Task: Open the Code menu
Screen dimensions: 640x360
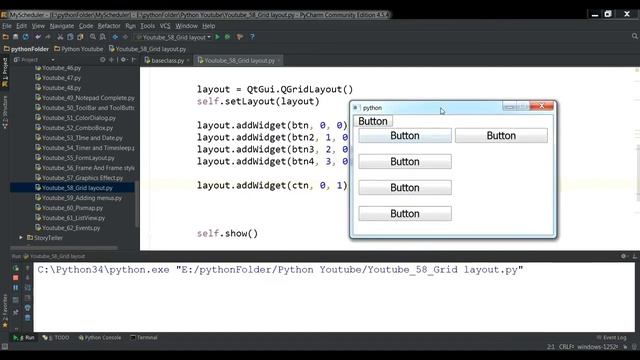Action: point(86,26)
